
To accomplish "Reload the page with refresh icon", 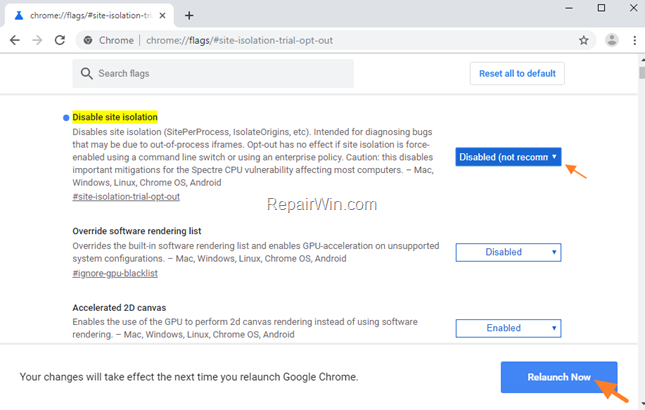I will (60, 40).
